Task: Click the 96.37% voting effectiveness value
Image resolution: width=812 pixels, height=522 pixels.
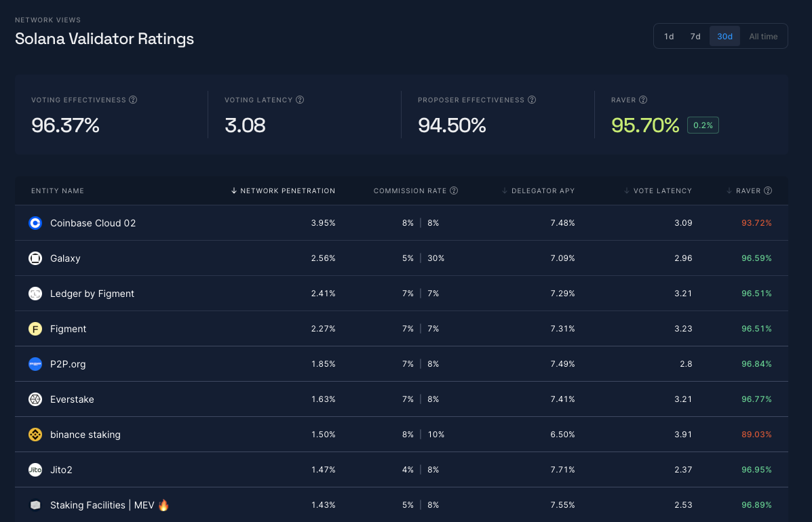Action: pyautogui.click(x=65, y=125)
